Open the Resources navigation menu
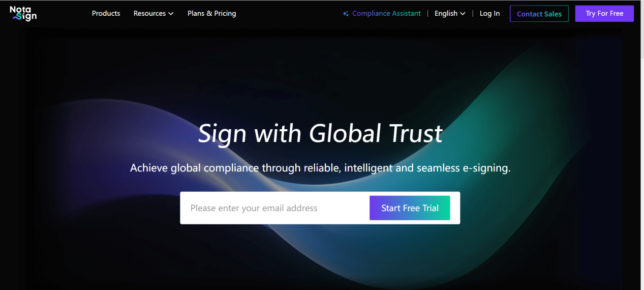Screen dimensions: 644x290 (x=154, y=13)
